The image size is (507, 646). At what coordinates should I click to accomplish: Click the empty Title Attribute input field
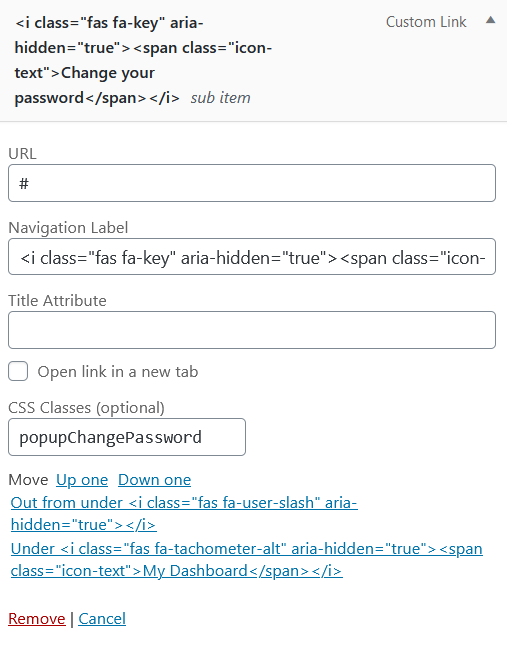[x=252, y=330]
